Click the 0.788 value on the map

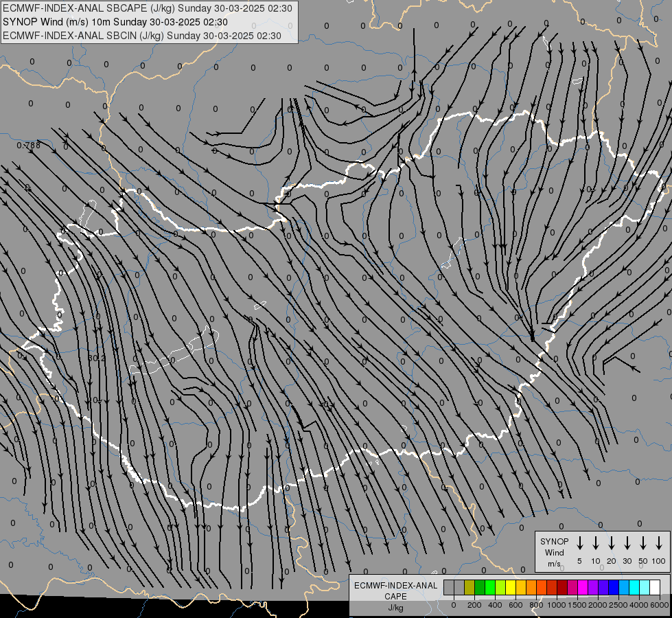(x=28, y=146)
